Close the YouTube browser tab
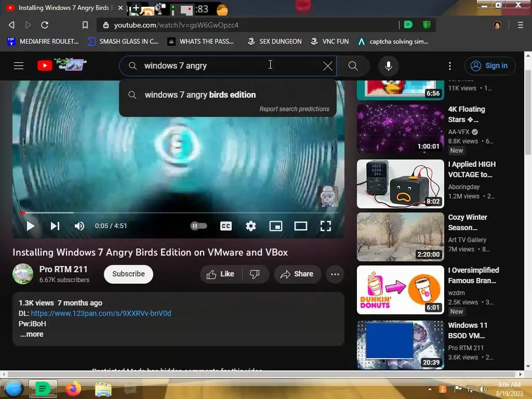 (120, 8)
